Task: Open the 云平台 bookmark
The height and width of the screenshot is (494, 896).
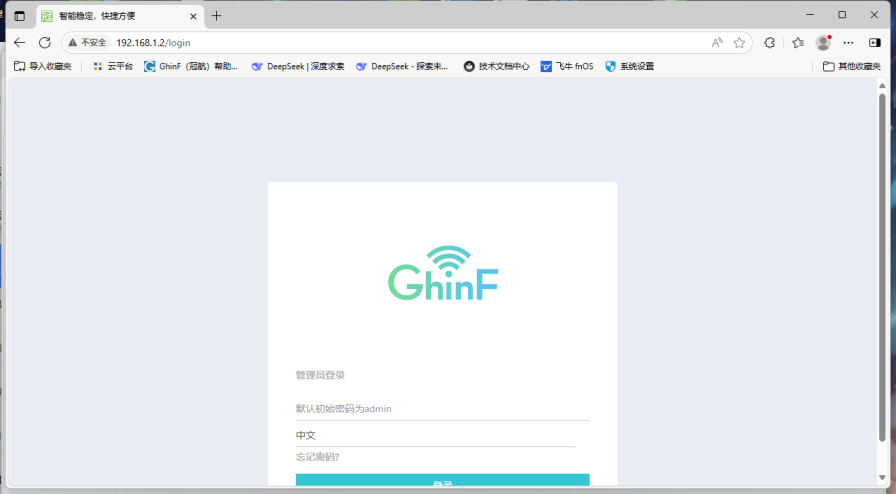Action: (x=113, y=66)
